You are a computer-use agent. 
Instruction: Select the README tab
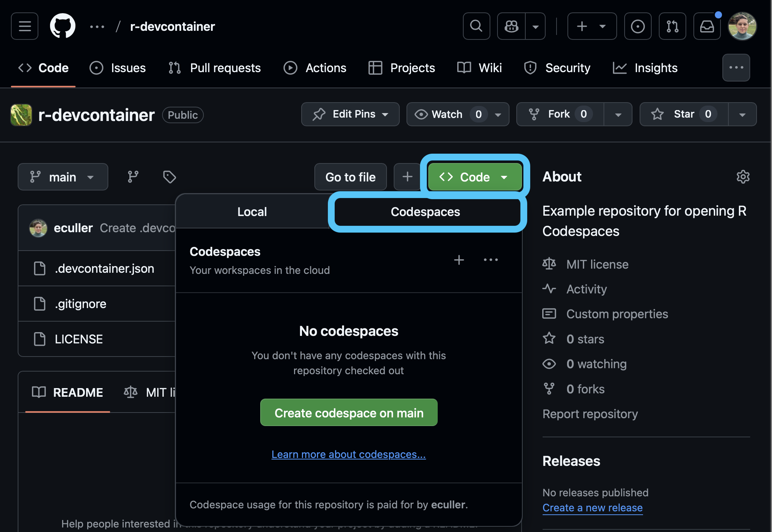[x=68, y=393]
